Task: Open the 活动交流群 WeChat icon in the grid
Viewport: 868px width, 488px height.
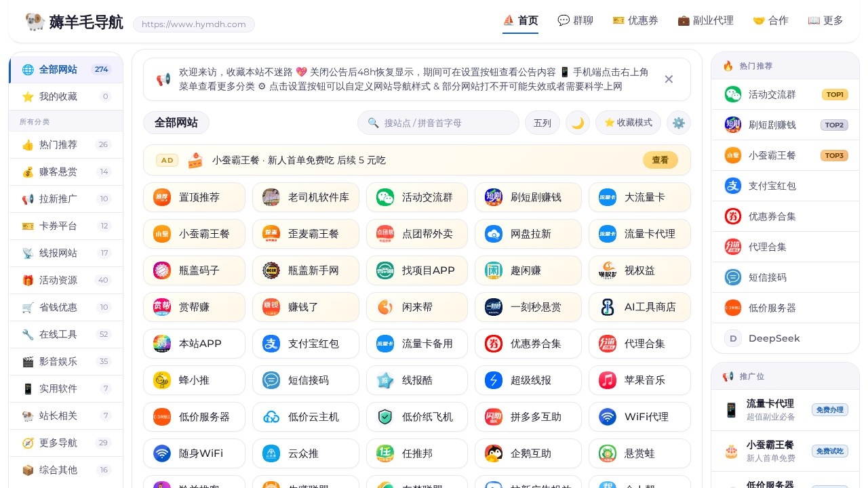Action: click(385, 197)
